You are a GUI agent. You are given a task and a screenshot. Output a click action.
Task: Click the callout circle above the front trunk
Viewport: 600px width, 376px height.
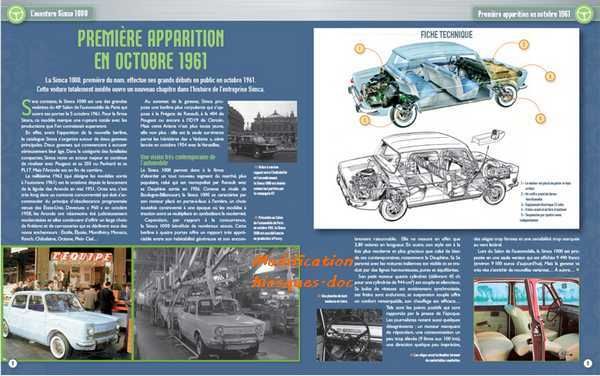[x=524, y=45]
